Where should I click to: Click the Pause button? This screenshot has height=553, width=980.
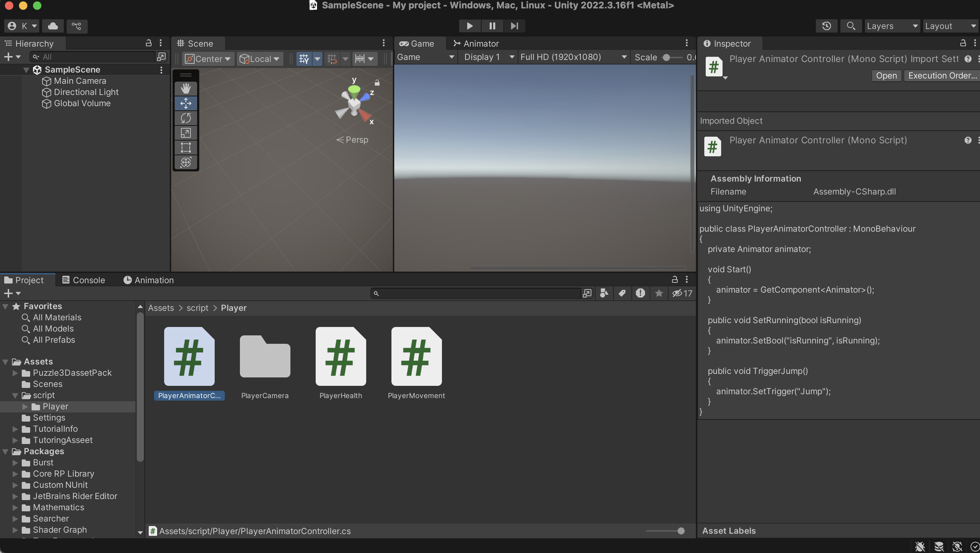click(492, 26)
